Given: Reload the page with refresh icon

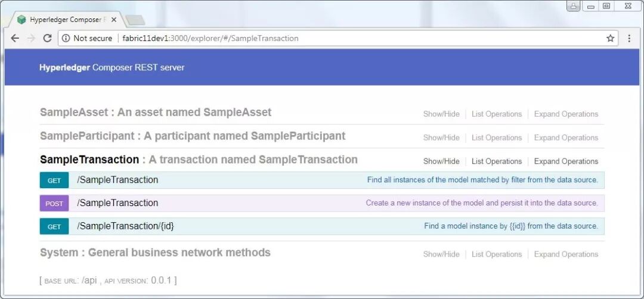Looking at the screenshot, I should (x=47, y=38).
